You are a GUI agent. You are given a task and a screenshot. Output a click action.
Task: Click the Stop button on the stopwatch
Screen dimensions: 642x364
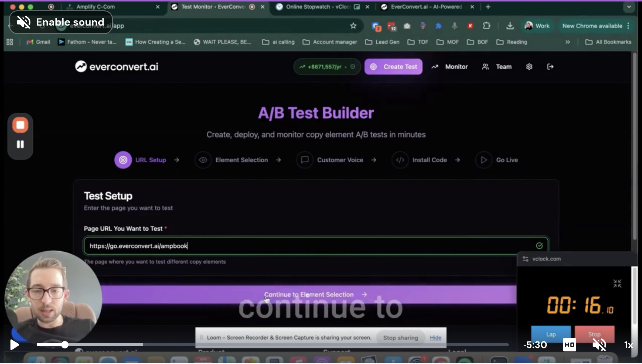tap(594, 334)
